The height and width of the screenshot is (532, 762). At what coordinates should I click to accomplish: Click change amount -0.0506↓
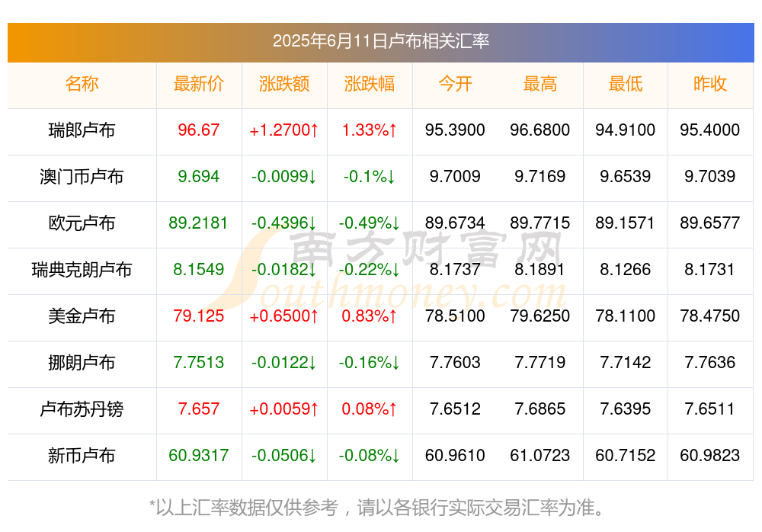click(x=283, y=456)
